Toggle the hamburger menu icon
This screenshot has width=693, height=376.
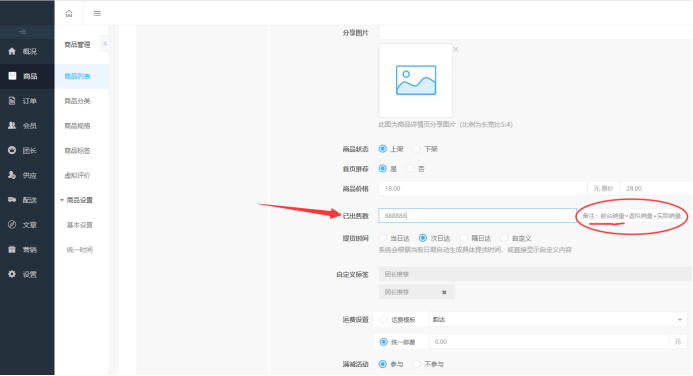click(x=97, y=13)
